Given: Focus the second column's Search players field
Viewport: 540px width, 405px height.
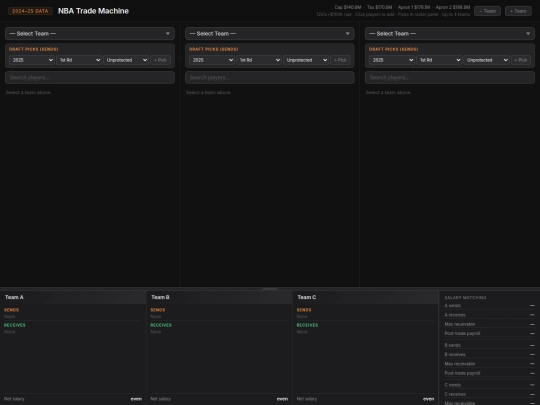Looking at the screenshot, I should tap(270, 77).
